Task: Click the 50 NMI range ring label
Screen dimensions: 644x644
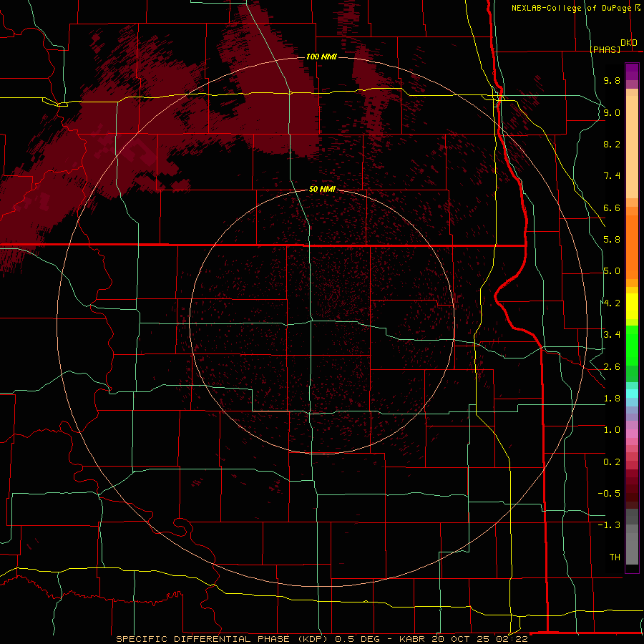Action: 322,189
